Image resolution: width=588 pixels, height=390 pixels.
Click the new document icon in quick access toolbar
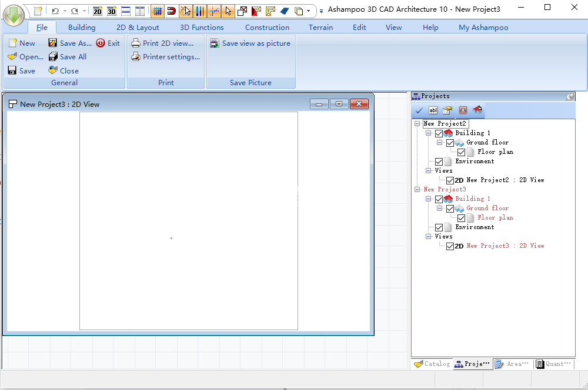pos(38,11)
